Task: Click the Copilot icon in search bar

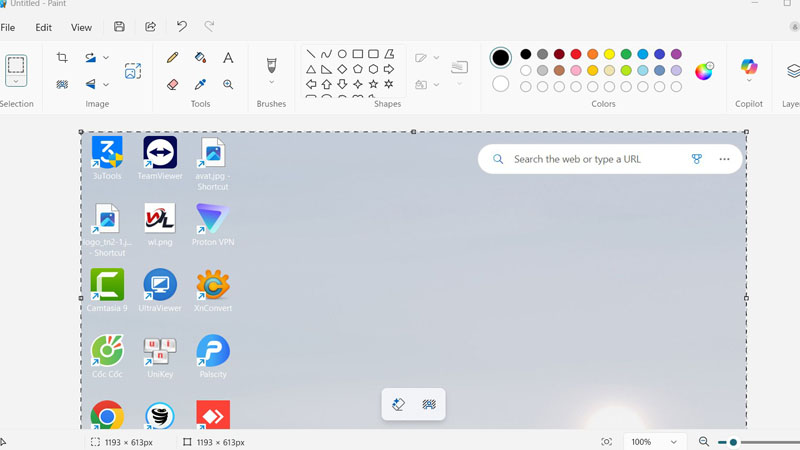Action: pyautogui.click(x=697, y=159)
